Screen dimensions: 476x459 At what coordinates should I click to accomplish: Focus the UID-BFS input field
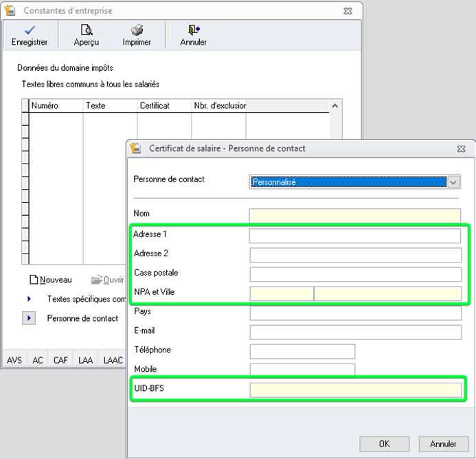click(x=354, y=390)
